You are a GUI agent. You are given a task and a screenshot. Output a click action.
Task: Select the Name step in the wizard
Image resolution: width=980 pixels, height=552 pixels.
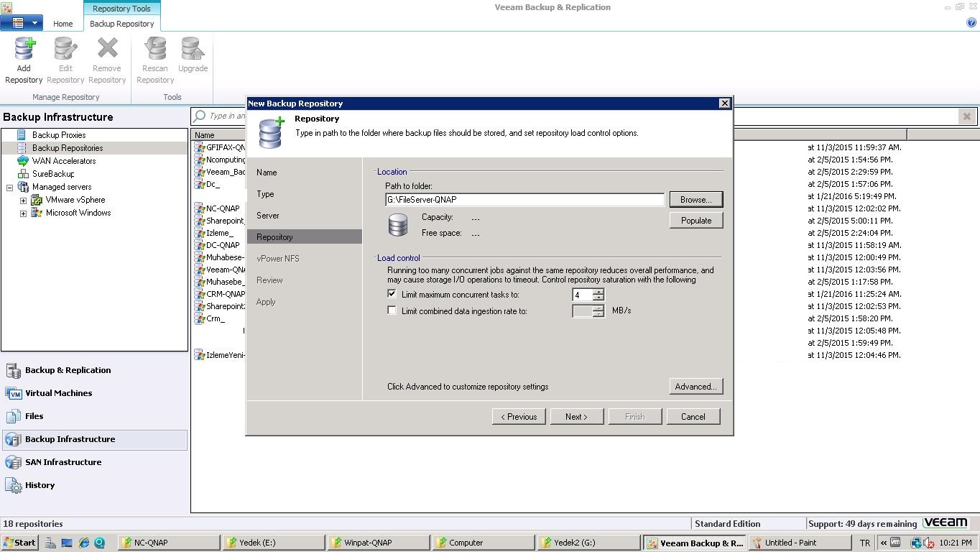point(267,172)
